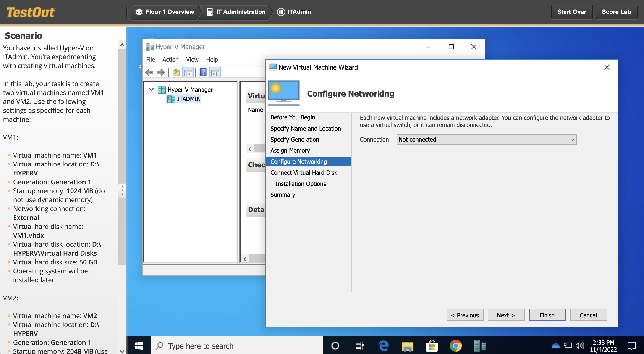Image resolution: width=644 pixels, height=354 pixels.
Task: Open the Connection dropdown showing Not connected
Action: (x=486, y=139)
